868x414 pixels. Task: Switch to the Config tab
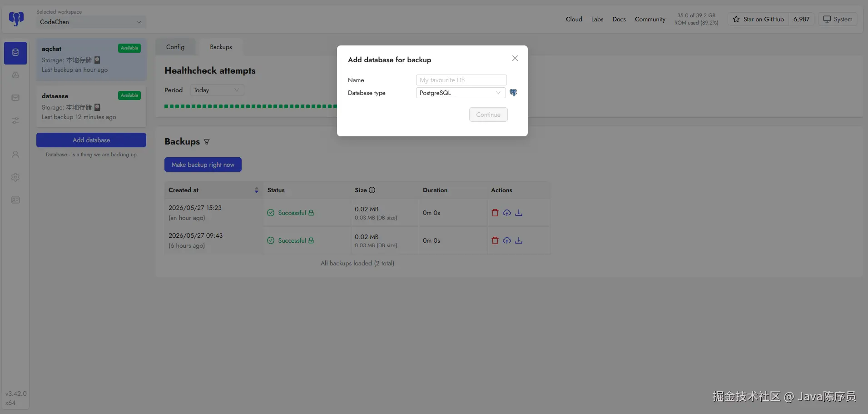[x=175, y=47]
